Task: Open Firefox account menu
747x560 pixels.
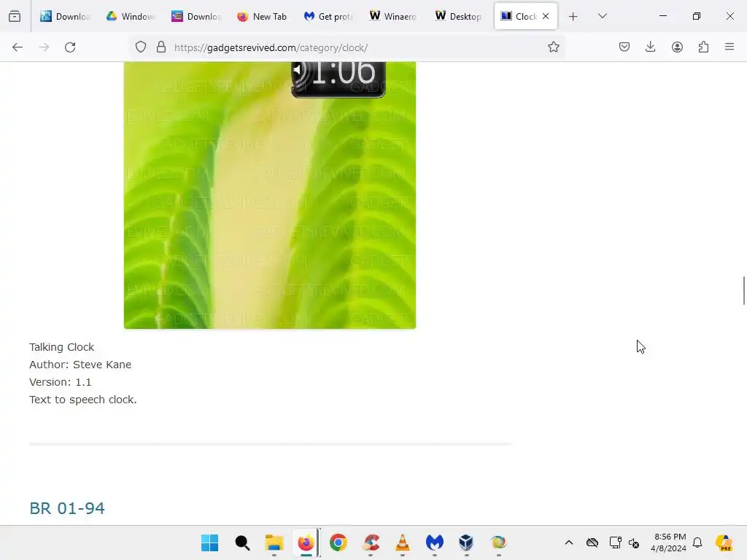Action: pyautogui.click(x=677, y=47)
